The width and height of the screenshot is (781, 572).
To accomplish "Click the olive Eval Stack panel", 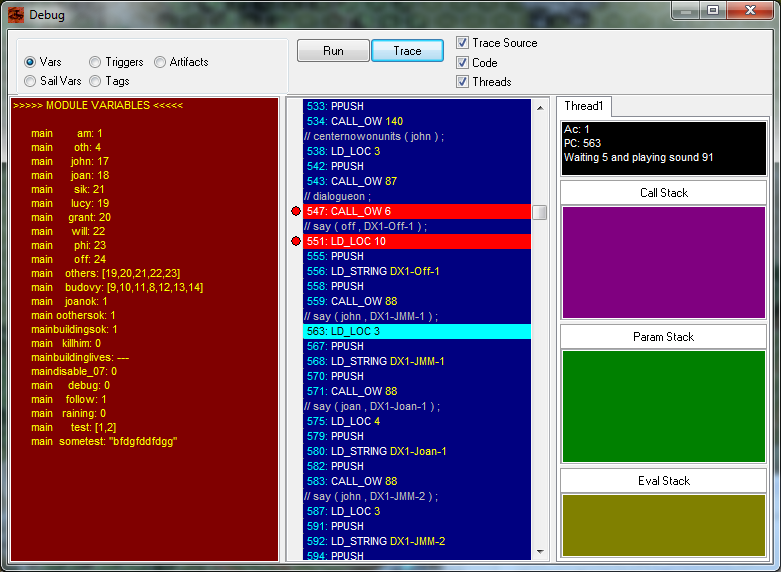I will pos(663,525).
